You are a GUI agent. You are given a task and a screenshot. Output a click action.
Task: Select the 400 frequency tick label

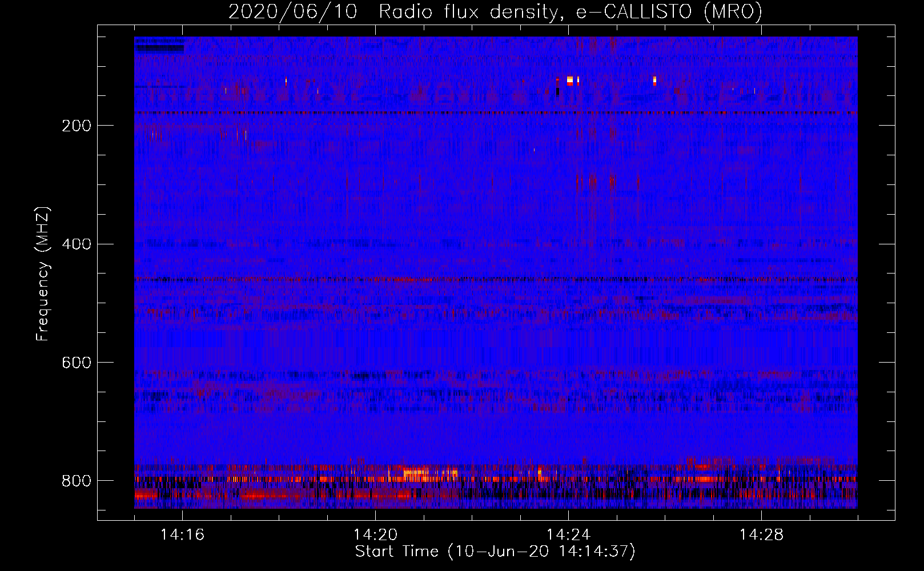pyautogui.click(x=77, y=244)
